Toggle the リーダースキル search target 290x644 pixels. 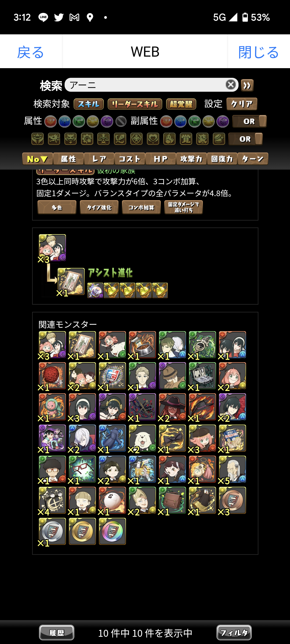pyautogui.click(x=135, y=104)
